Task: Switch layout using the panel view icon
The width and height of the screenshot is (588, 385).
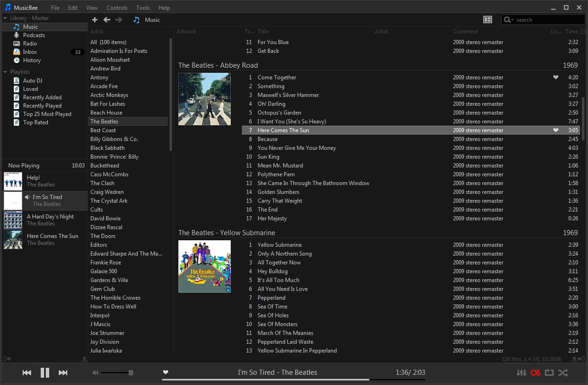Action: click(x=487, y=19)
